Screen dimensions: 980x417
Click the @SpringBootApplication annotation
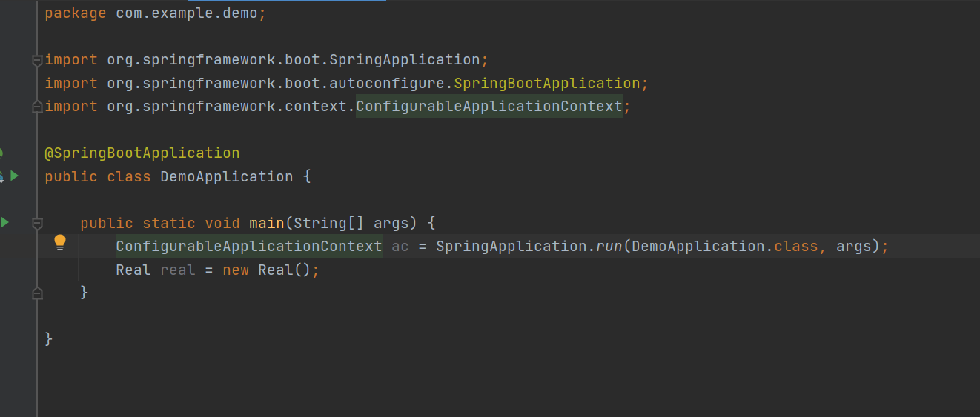[x=142, y=153]
